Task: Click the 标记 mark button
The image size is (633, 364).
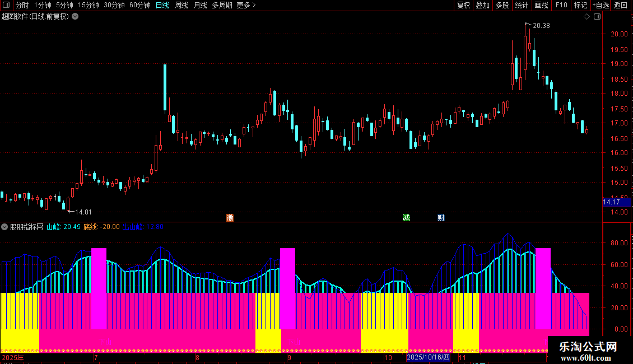Action: tap(580, 5)
